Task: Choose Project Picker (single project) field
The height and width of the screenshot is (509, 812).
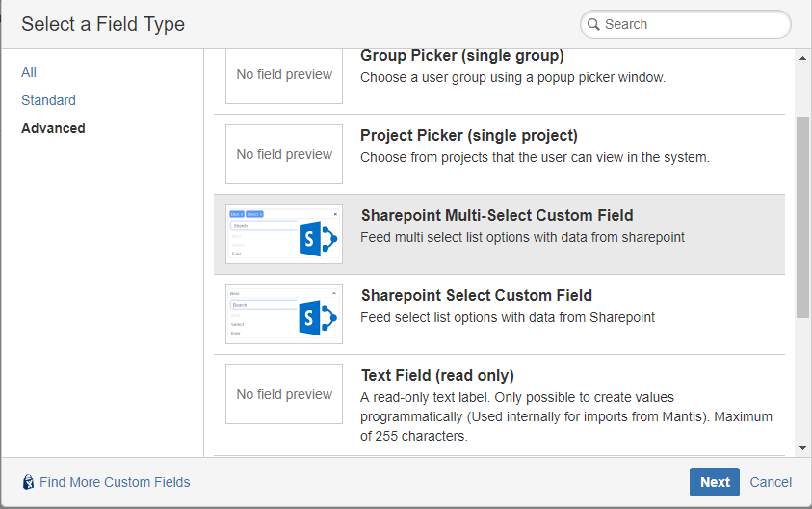Action: pyautogui.click(x=468, y=136)
